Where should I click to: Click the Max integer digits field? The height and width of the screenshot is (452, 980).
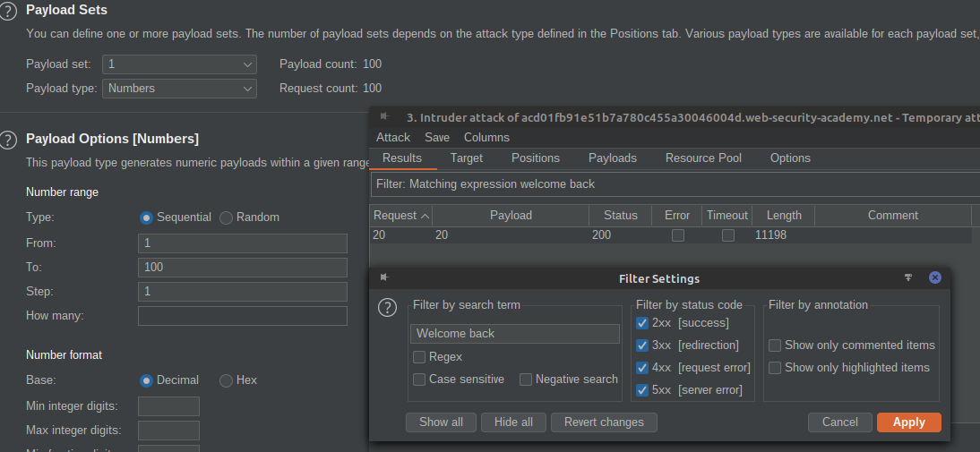(x=168, y=431)
